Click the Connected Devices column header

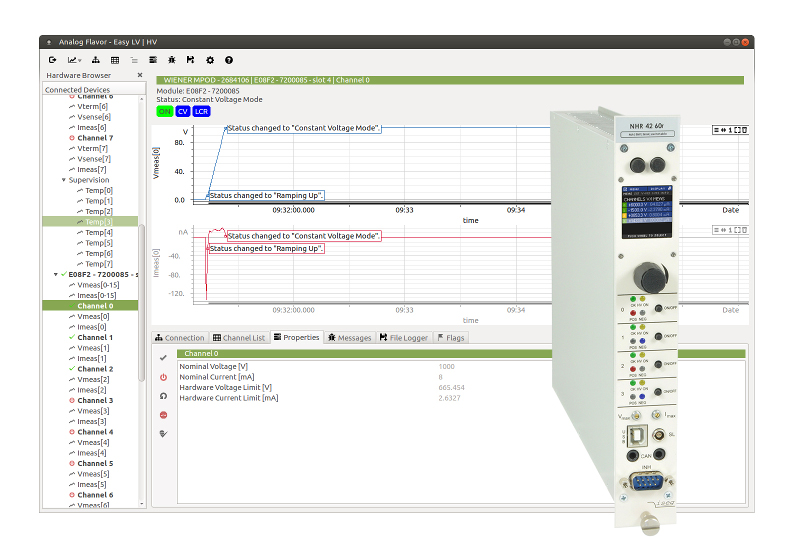pos(94,90)
